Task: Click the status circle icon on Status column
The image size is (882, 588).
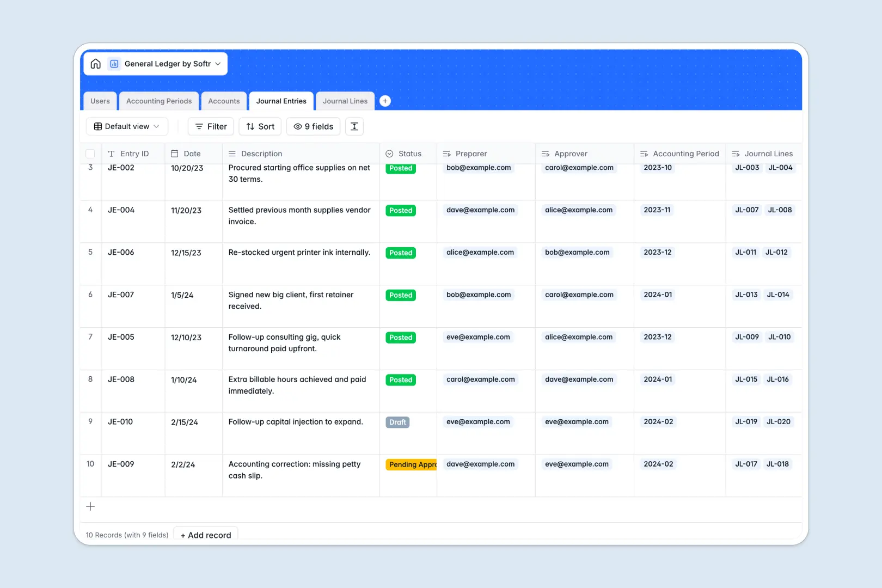Action: tap(389, 154)
